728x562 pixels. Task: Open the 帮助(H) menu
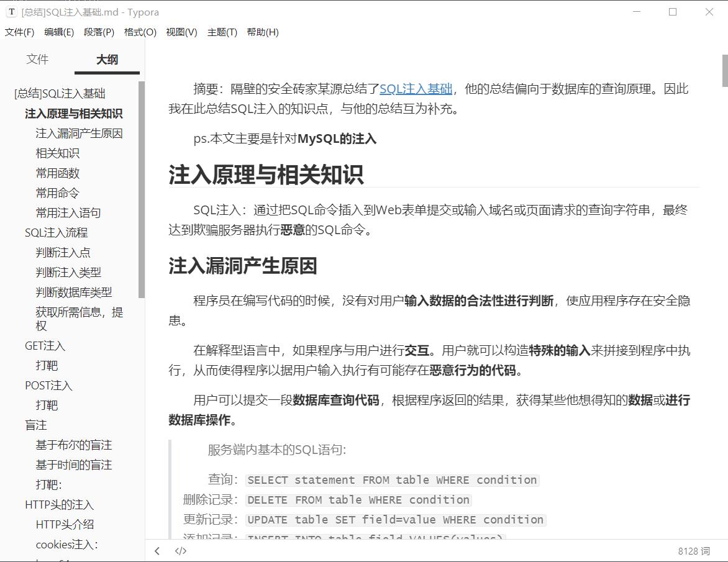pos(263,32)
